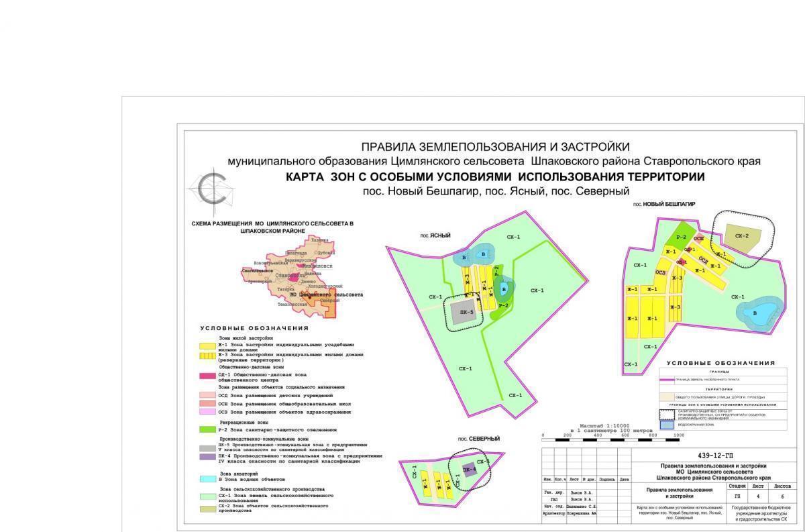Click the olive СХ-2 legend swatch

209,509
